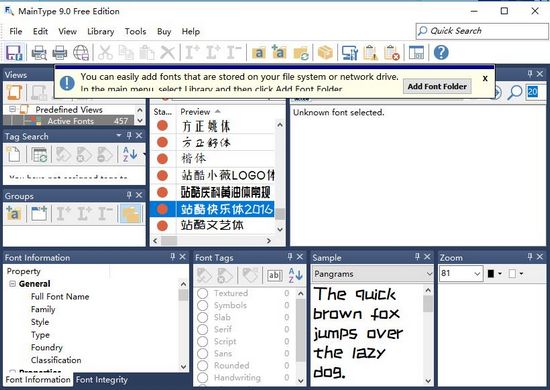Click the calendar refresh icon in Tag Search
The image size is (550, 390).
tap(39, 154)
